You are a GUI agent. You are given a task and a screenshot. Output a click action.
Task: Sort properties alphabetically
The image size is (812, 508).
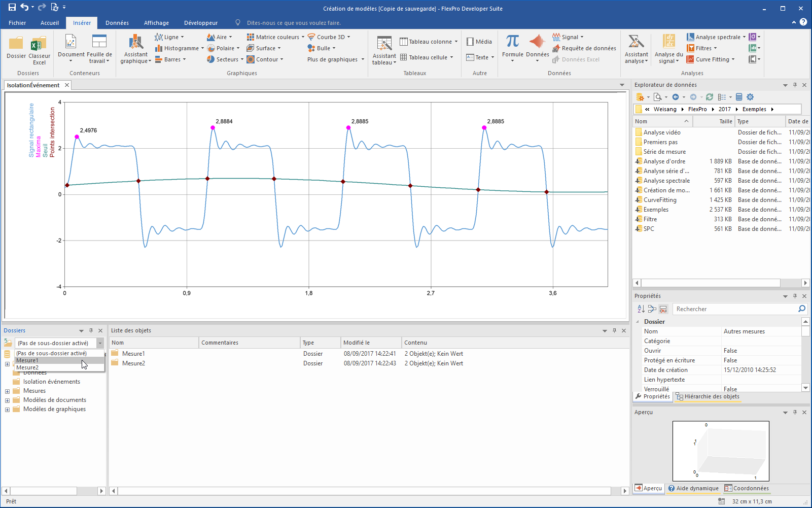point(641,309)
